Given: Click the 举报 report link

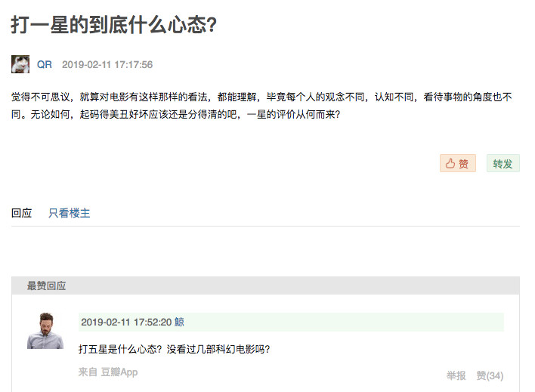Looking at the screenshot, I should pyautogui.click(x=456, y=375).
